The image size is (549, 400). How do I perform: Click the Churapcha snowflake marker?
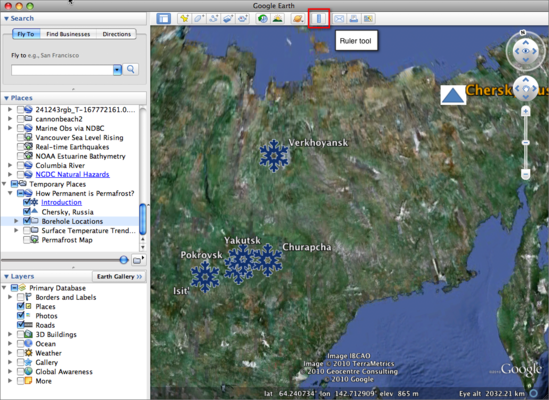pos(268,260)
